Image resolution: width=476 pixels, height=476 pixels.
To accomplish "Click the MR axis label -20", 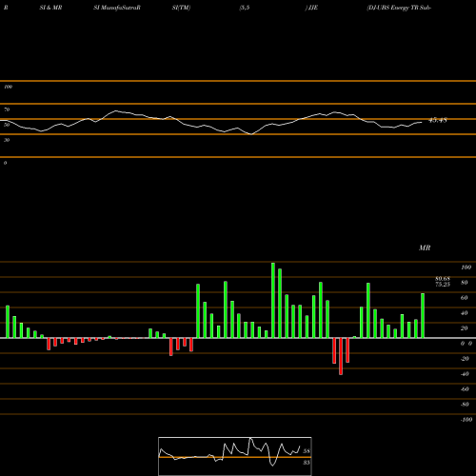I will (x=465, y=359).
